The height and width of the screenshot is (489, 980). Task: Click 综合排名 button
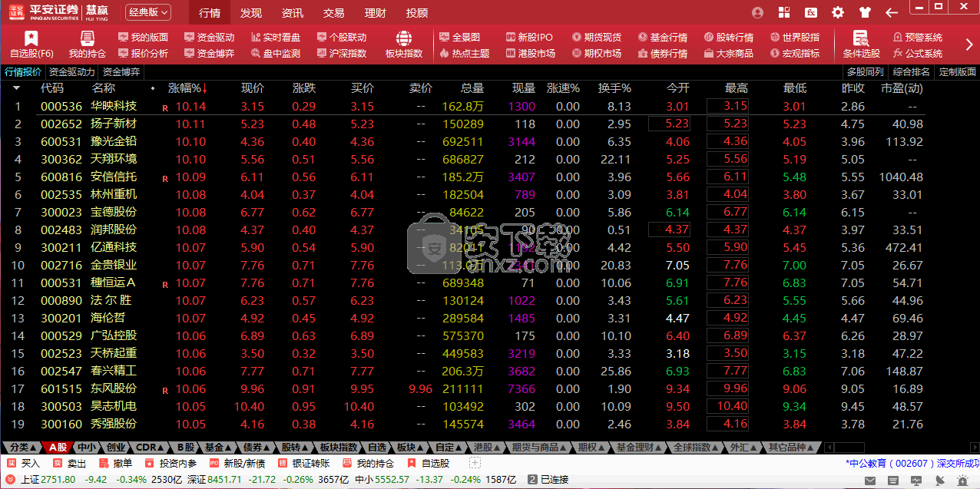click(912, 72)
